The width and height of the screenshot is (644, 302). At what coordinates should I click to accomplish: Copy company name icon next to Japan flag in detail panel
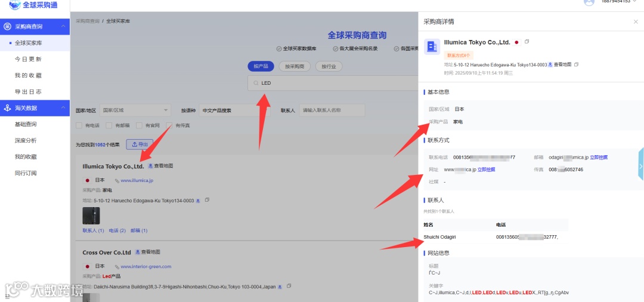527,42
